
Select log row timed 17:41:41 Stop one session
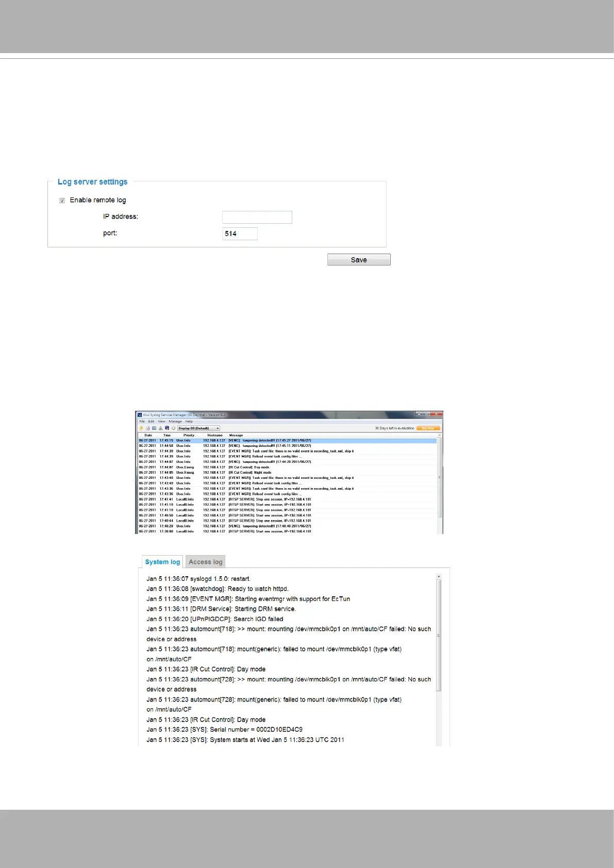point(288,499)
